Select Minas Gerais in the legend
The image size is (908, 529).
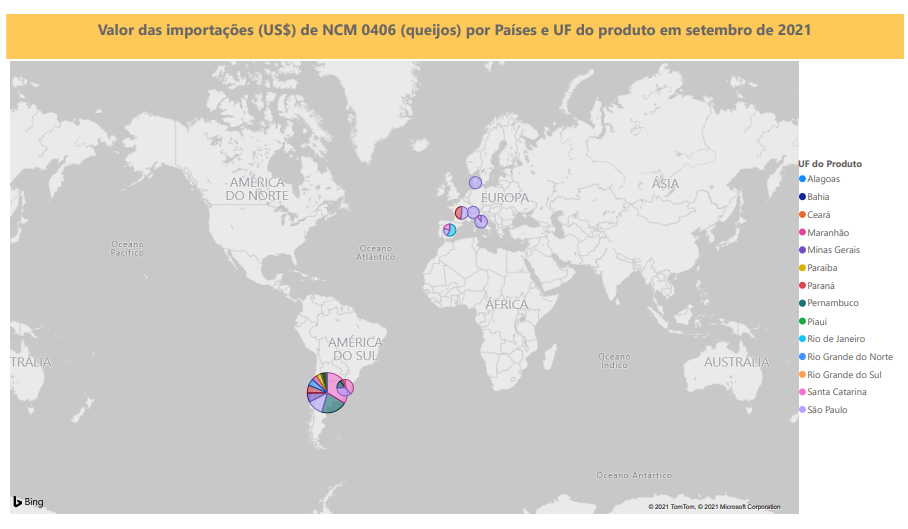(x=829, y=250)
